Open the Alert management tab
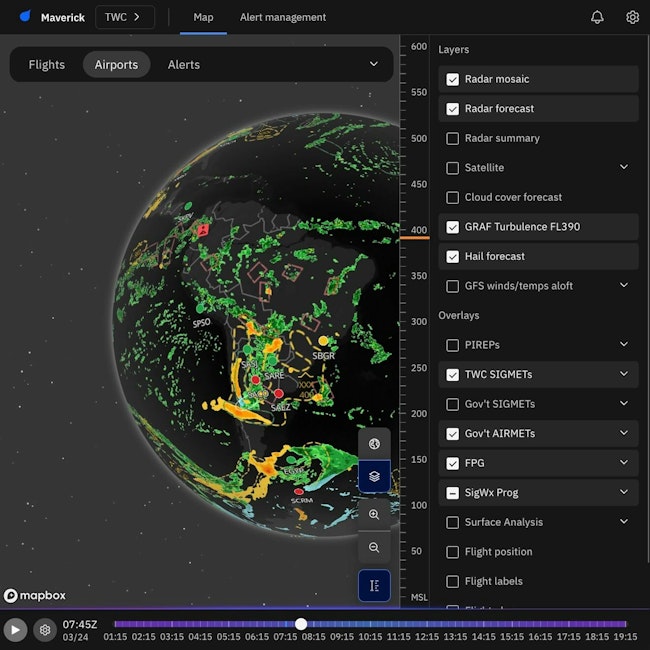The height and width of the screenshot is (650, 650). [x=283, y=17]
